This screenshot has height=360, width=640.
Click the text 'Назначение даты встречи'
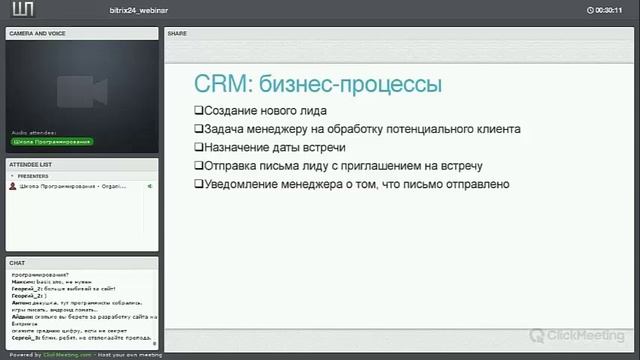(275, 147)
